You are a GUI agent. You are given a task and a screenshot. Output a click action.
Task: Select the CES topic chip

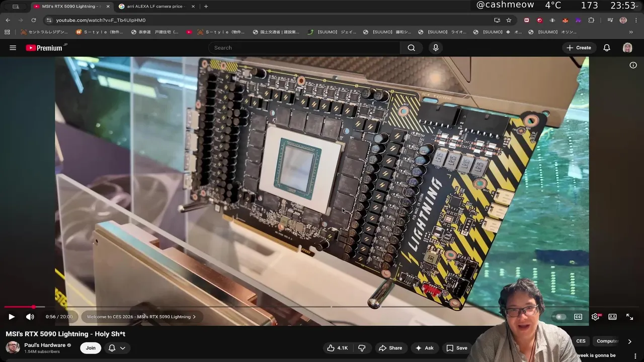click(581, 341)
